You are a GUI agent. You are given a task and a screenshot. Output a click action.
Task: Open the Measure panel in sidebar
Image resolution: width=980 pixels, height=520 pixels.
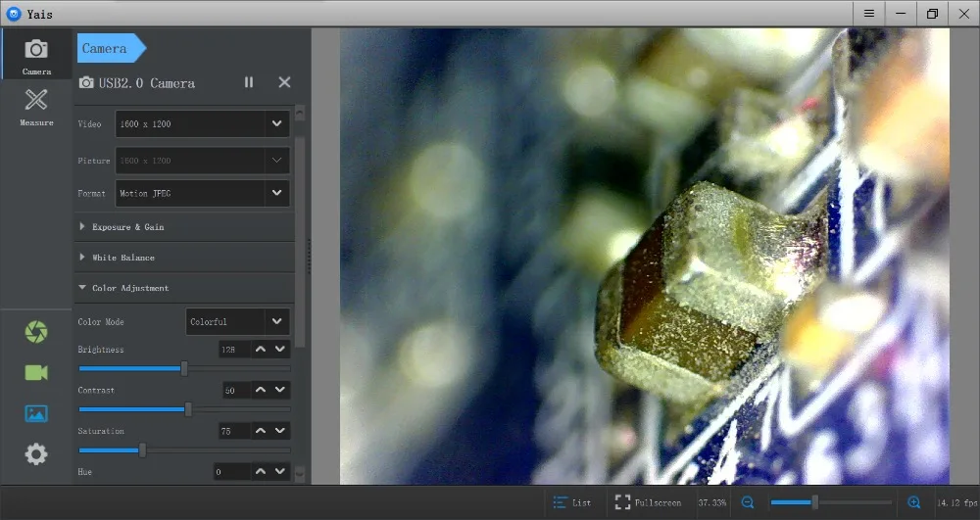[36, 107]
